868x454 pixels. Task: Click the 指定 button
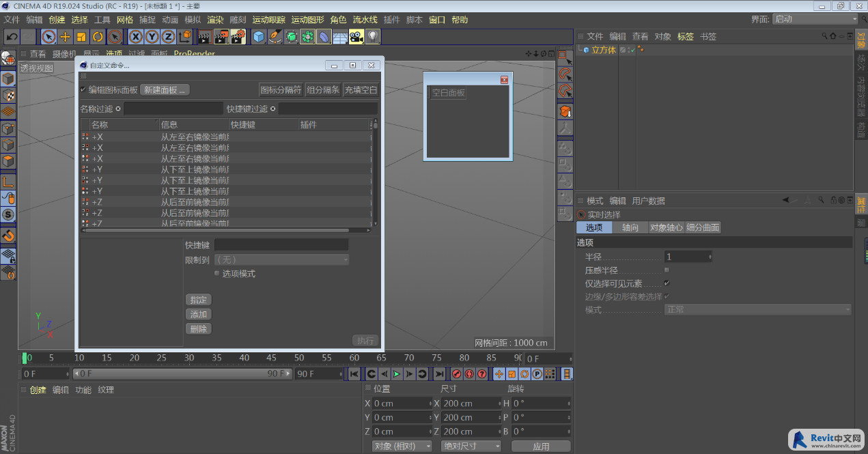click(199, 300)
